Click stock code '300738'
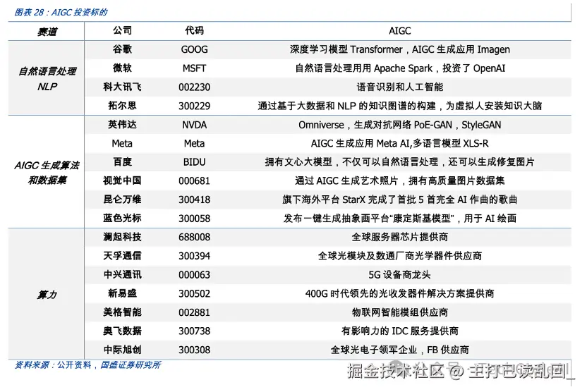This screenshot has width=587, height=392. (194, 331)
